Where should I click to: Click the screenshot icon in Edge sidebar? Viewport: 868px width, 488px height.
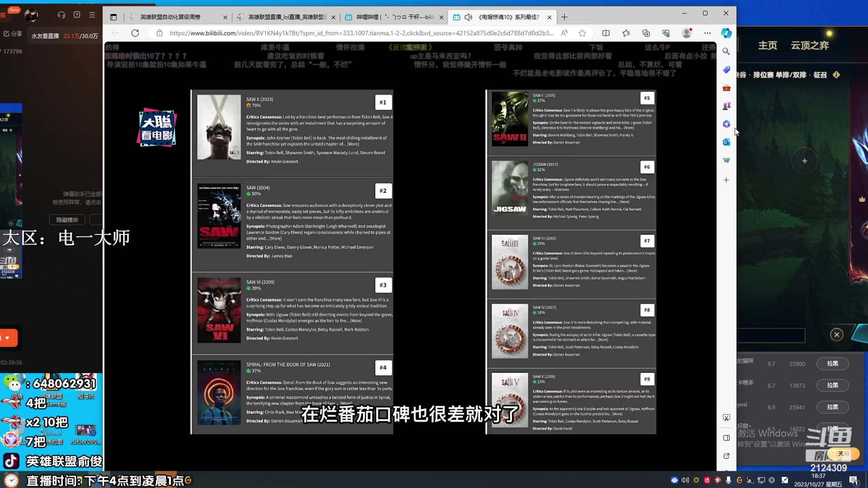pos(726,418)
